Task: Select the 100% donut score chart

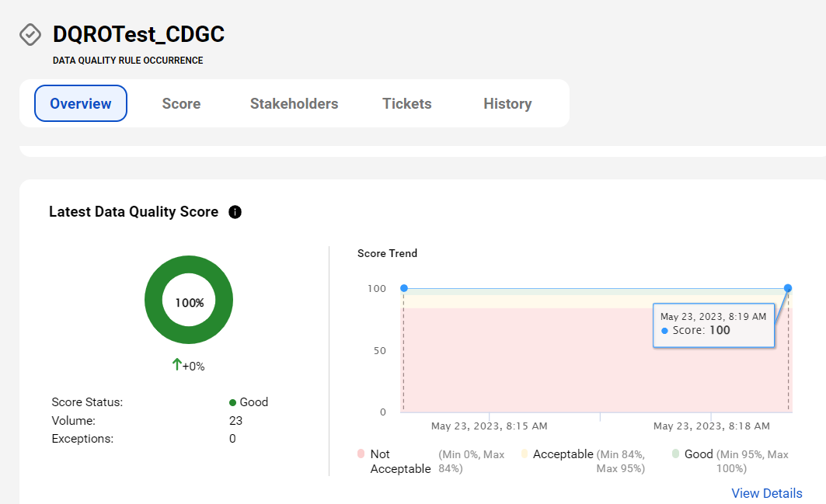Action: click(189, 301)
